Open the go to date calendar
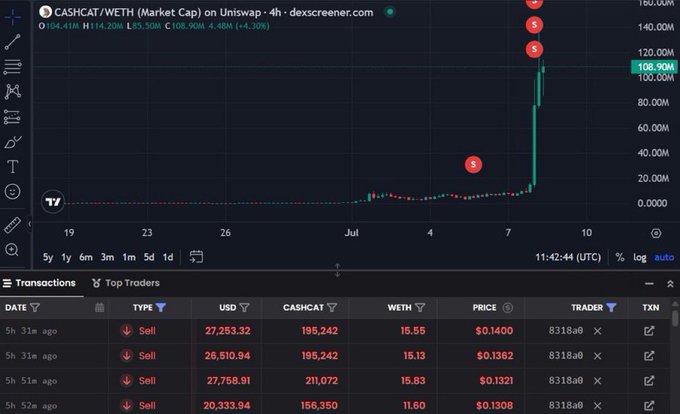This screenshot has width=680, height=414. click(x=196, y=257)
